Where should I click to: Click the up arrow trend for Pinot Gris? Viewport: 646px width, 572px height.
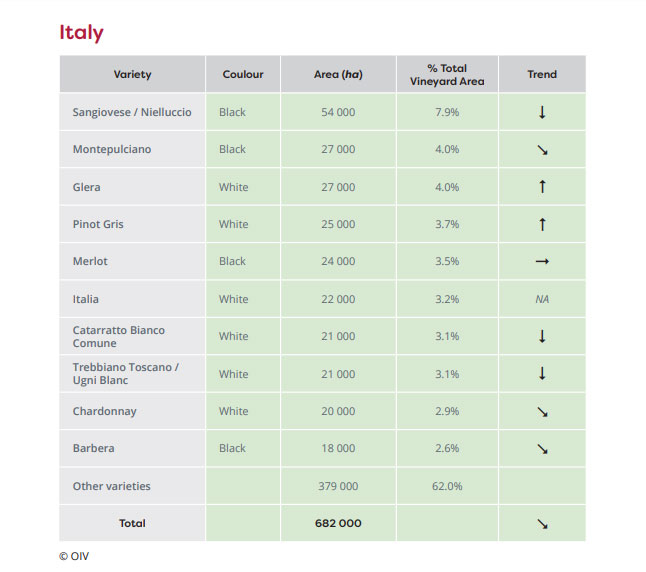point(542,225)
